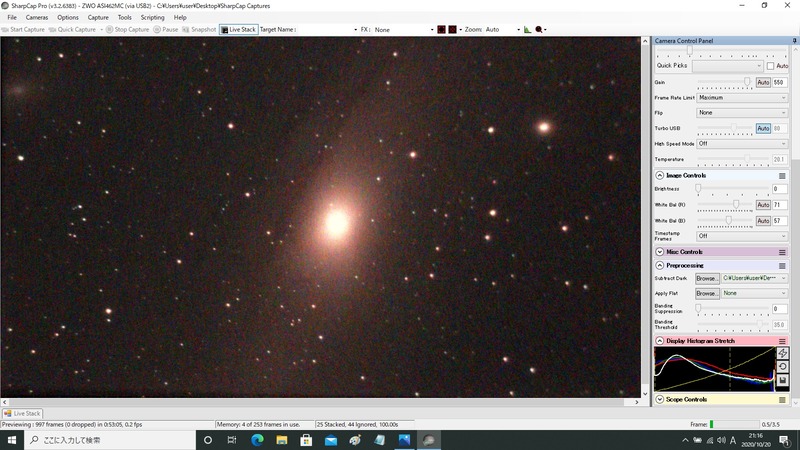Click the auto-stretch lightning bolt icon

[x=783, y=353]
